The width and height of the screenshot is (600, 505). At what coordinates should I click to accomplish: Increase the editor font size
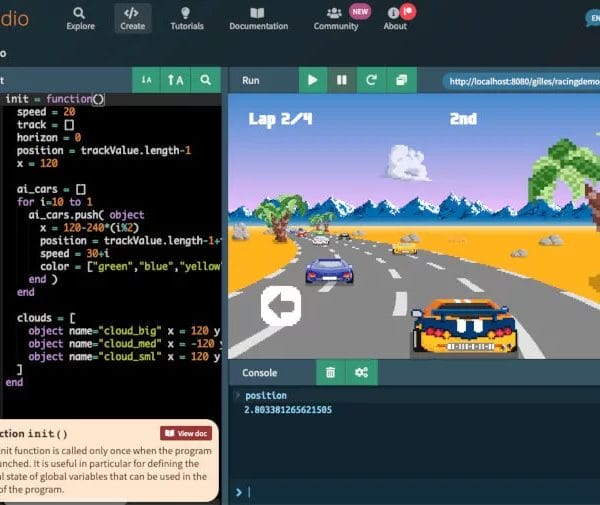(x=176, y=80)
